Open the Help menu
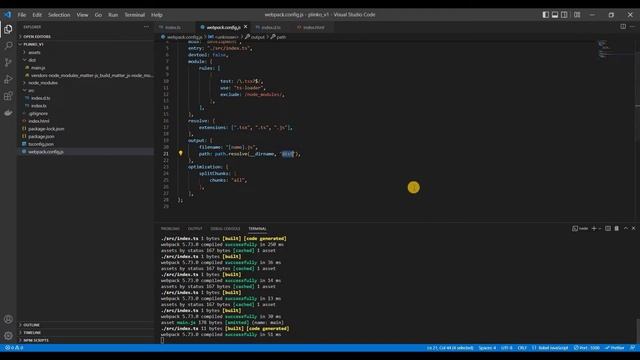The width and height of the screenshot is (640, 360). pyautogui.click(x=157, y=15)
